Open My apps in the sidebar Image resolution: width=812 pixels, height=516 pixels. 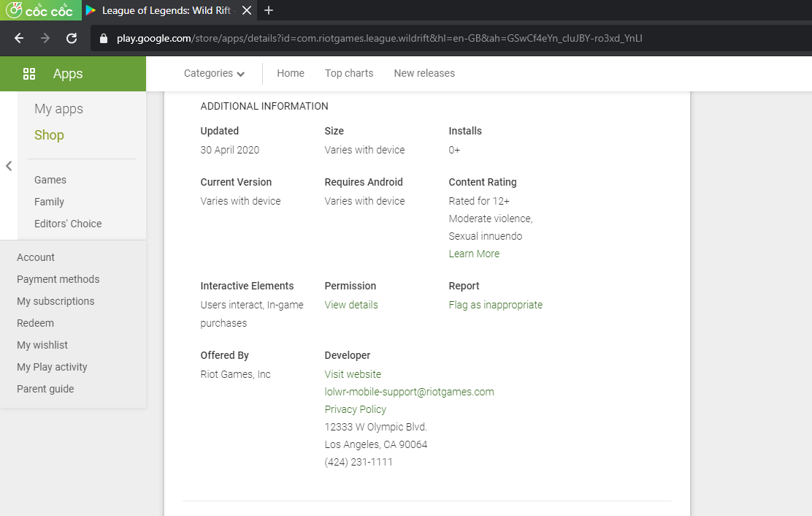[x=58, y=110]
